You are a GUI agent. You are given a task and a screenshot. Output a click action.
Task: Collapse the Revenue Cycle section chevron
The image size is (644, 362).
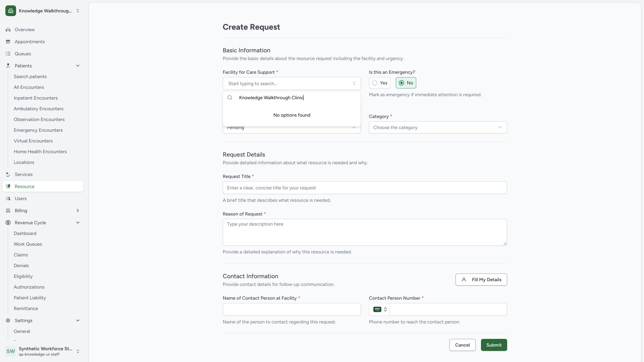(78, 223)
